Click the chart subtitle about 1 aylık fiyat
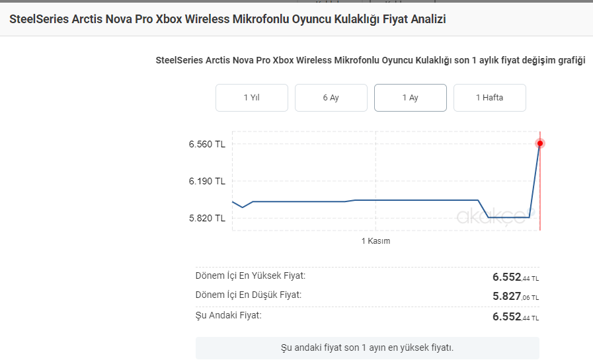 point(370,61)
